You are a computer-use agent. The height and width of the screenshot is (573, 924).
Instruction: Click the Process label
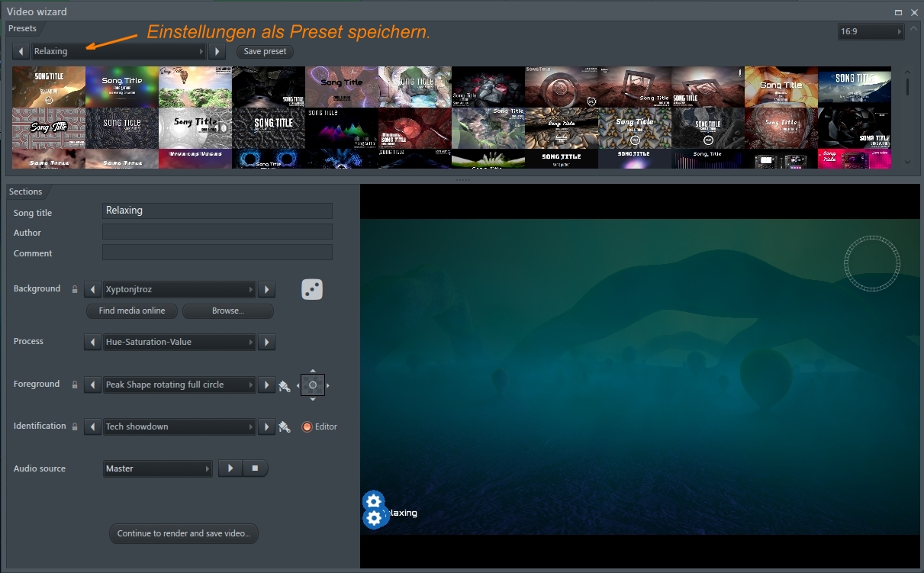pos(28,341)
